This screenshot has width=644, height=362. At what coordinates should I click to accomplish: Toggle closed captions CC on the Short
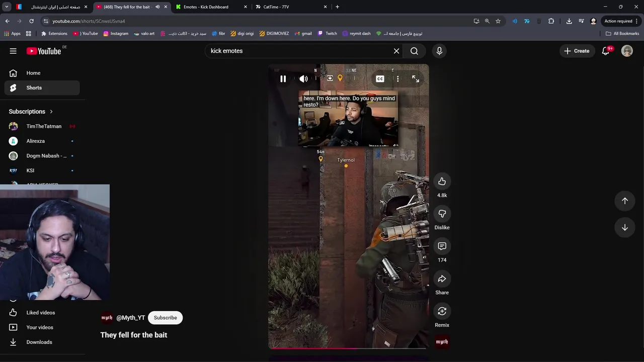click(x=380, y=79)
